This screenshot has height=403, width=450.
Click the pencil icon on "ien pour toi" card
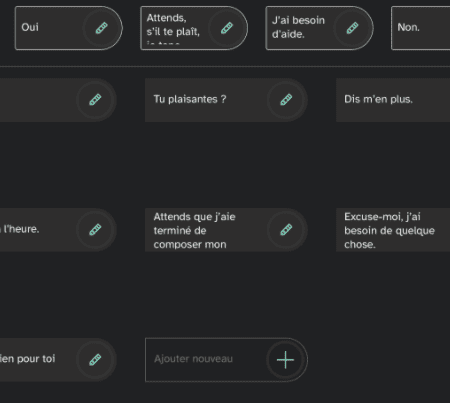[x=95, y=360]
